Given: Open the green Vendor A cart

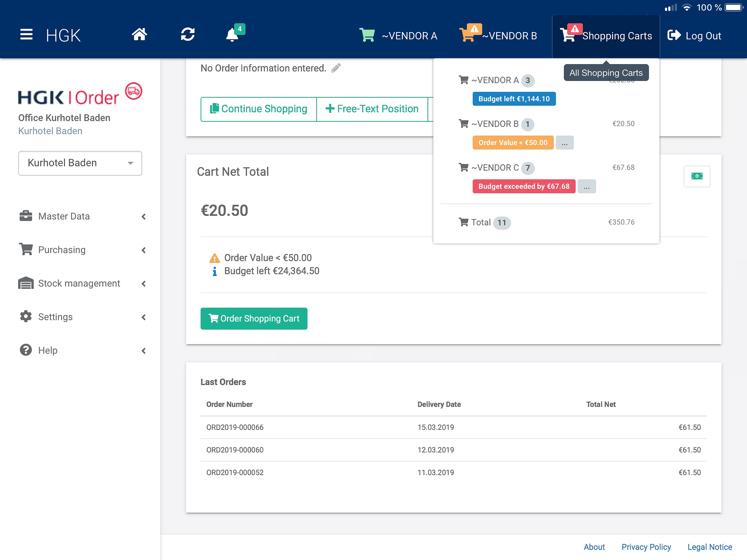Looking at the screenshot, I should click(x=398, y=36).
